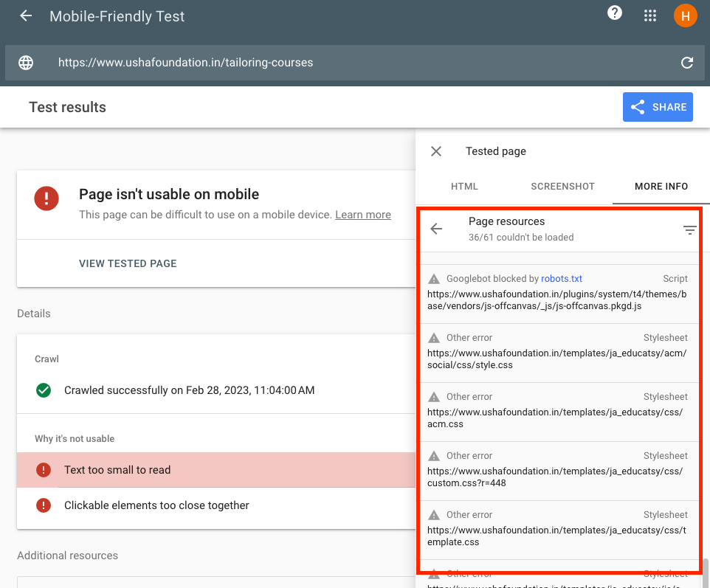Click the back arrow beside Mobile-Friendly Test

pos(26,16)
